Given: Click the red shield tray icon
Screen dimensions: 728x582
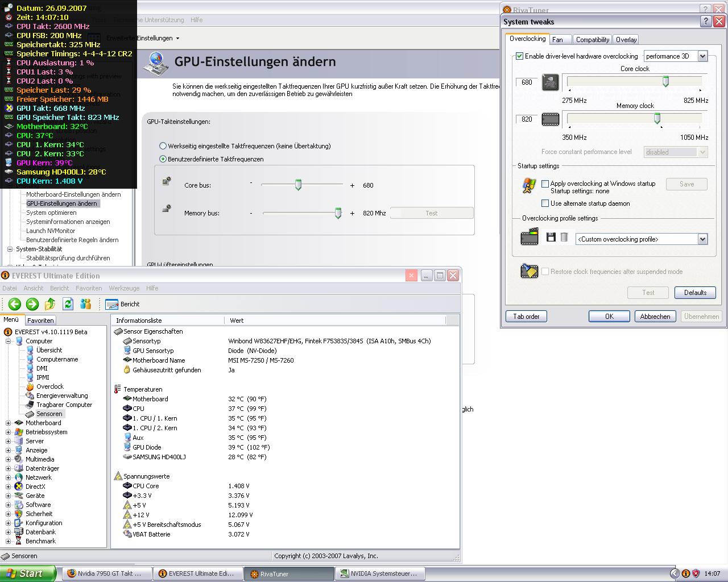Looking at the screenshot, I should coord(696,573).
